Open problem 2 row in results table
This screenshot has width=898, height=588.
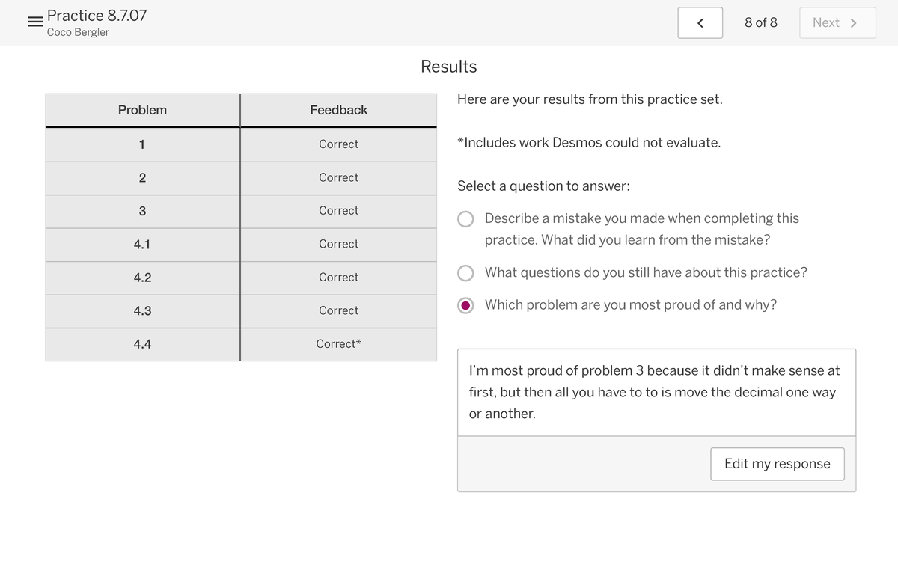(142, 178)
